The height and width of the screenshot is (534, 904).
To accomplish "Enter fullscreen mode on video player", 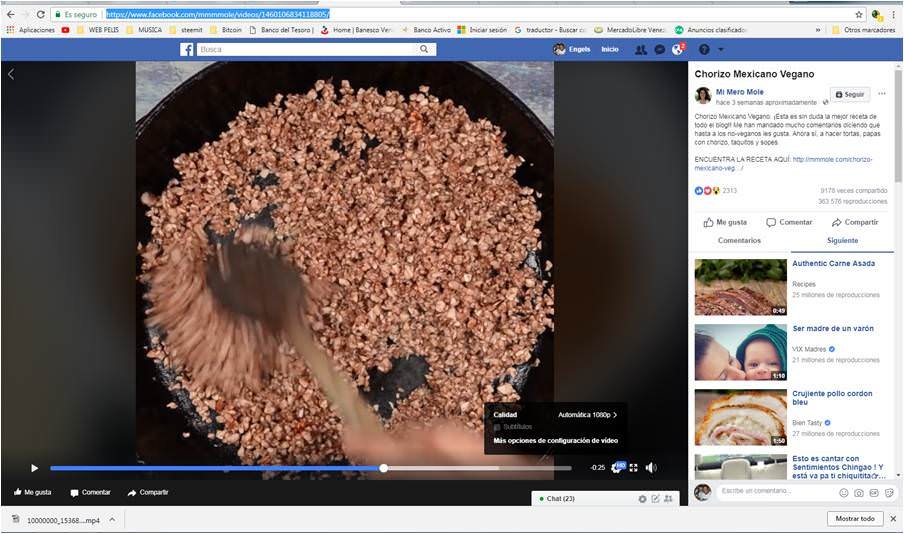I will 634,468.
